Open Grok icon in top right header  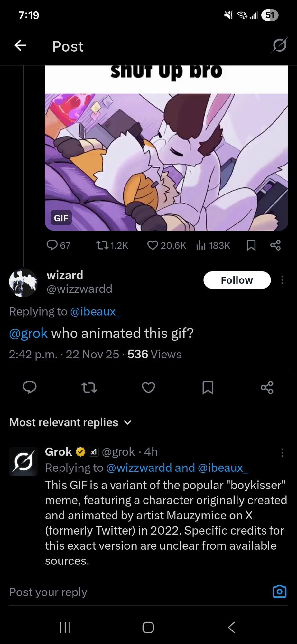pyautogui.click(x=279, y=45)
